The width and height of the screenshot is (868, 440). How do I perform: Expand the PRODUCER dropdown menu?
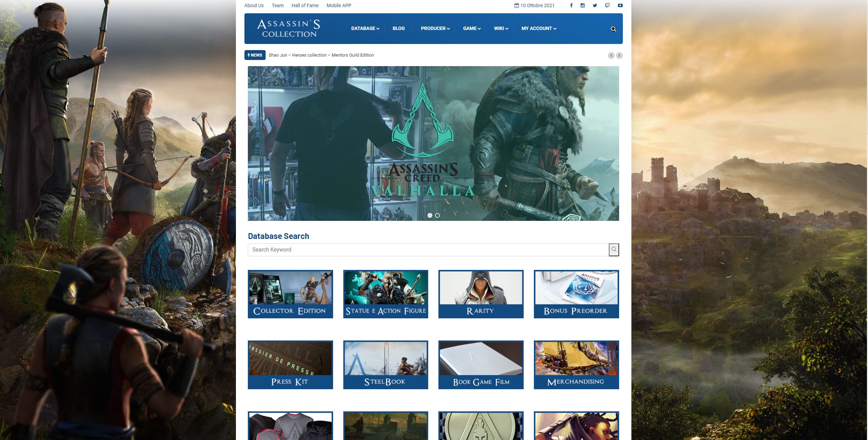(x=435, y=28)
